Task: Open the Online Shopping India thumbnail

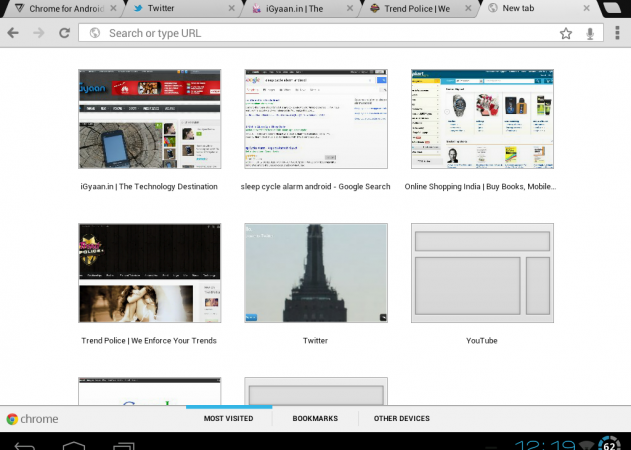Action: point(481,119)
